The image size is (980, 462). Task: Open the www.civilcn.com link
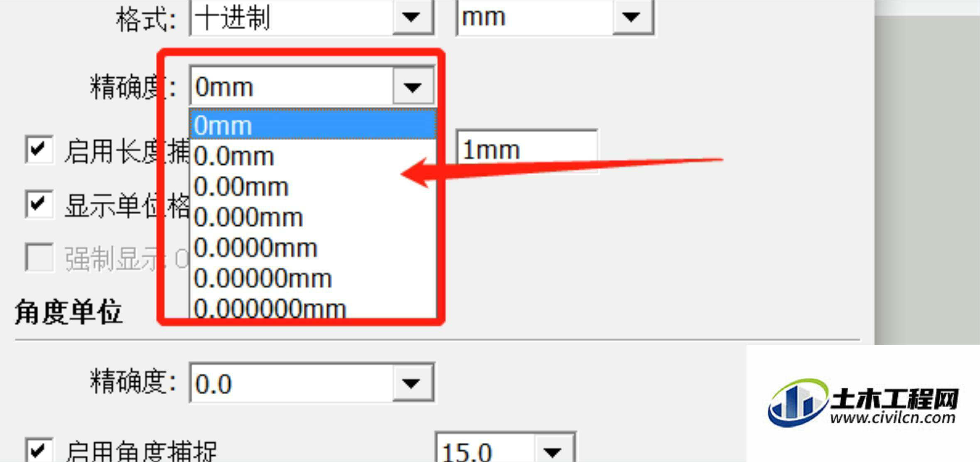(x=893, y=417)
